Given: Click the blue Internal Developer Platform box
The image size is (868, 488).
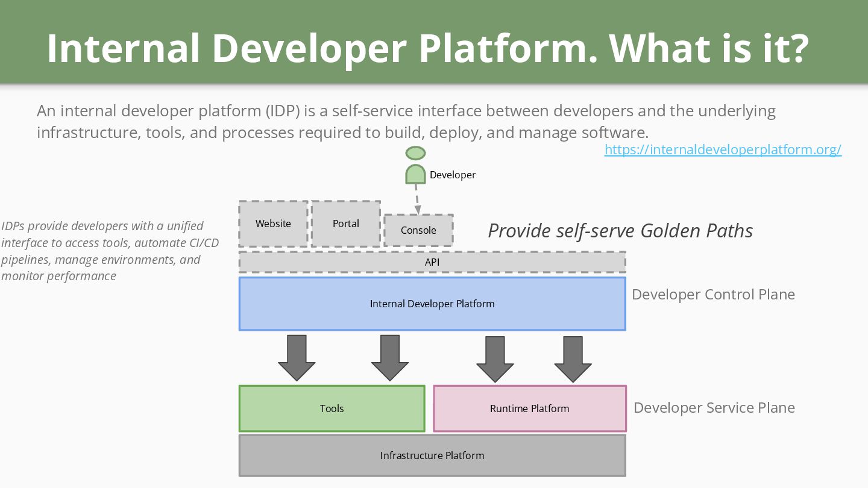Looking at the screenshot, I should [x=432, y=304].
